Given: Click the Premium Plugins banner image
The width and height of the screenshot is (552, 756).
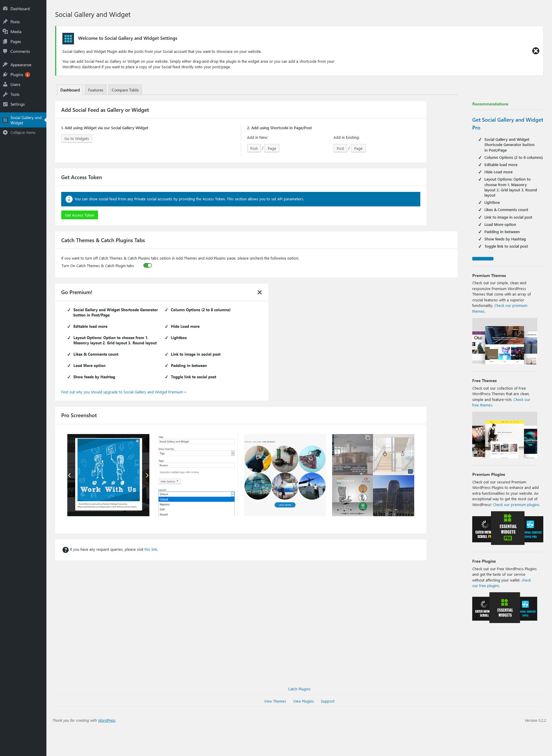Looking at the screenshot, I should pyautogui.click(x=508, y=528).
